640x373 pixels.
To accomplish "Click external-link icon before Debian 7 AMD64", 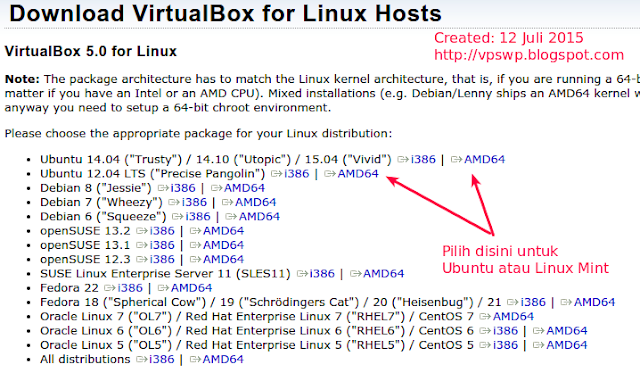I will tap(227, 202).
